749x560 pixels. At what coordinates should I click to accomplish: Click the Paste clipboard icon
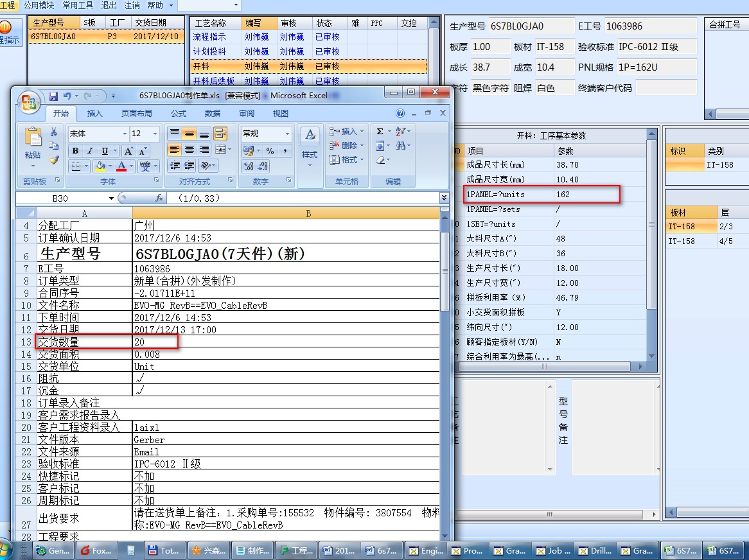coord(33,138)
